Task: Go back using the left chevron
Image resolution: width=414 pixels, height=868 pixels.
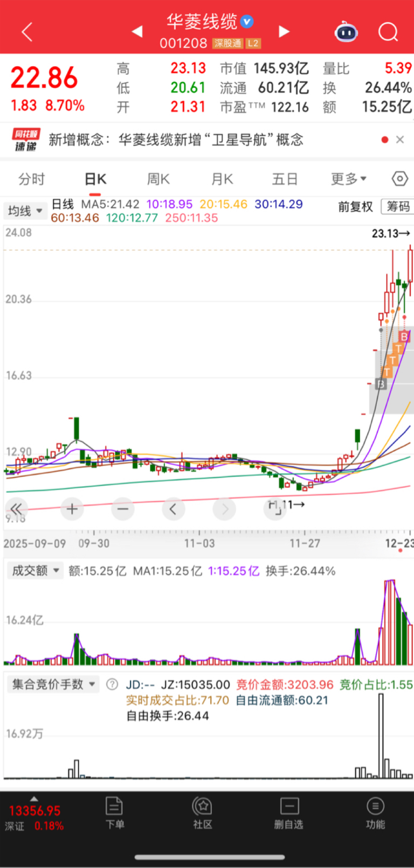Action: (x=27, y=32)
